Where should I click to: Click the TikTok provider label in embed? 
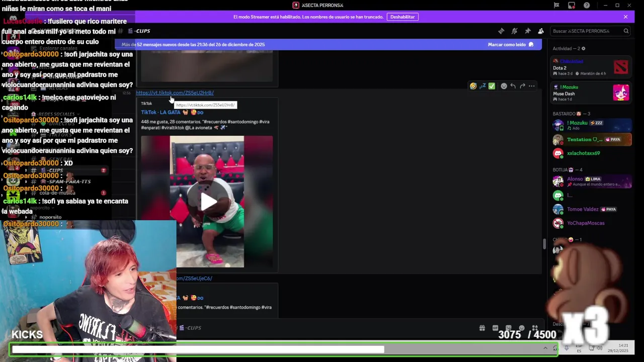146,104
